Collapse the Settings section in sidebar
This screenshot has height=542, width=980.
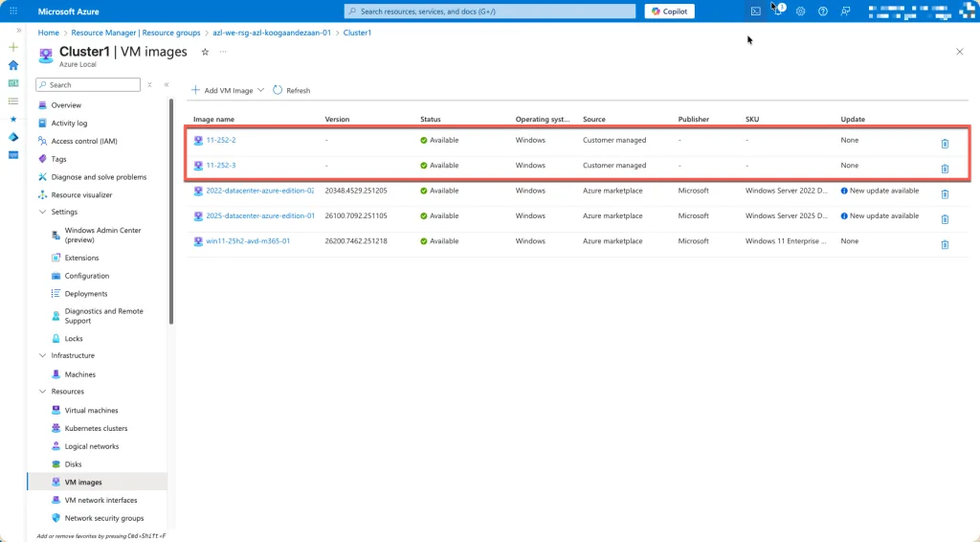tap(42, 212)
